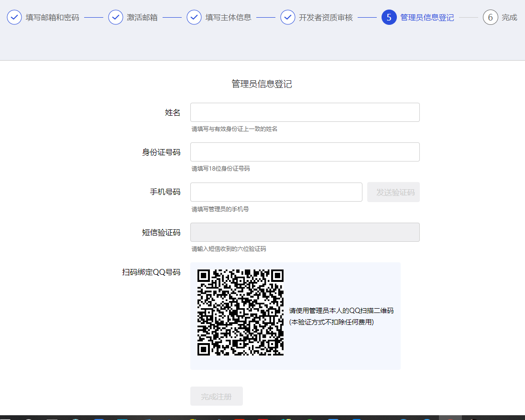The image size is (525, 420).
Task: Focus the 姓名 input field
Action: [x=305, y=112]
